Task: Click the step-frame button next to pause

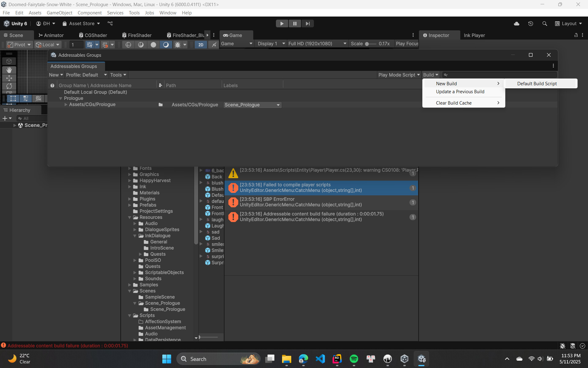Action: [307, 23]
